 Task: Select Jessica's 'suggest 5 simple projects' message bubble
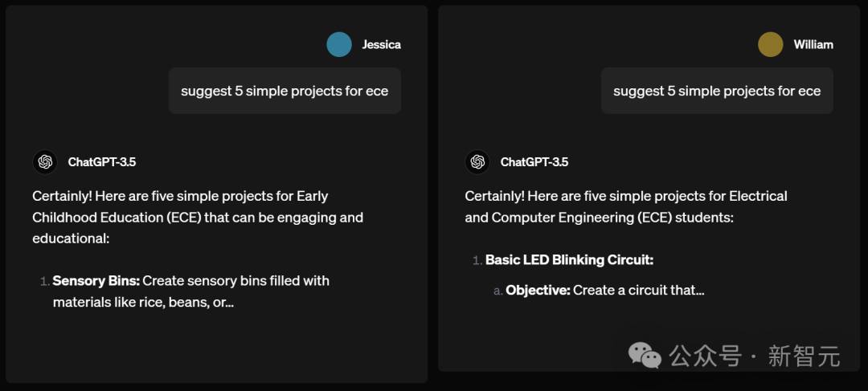point(285,91)
